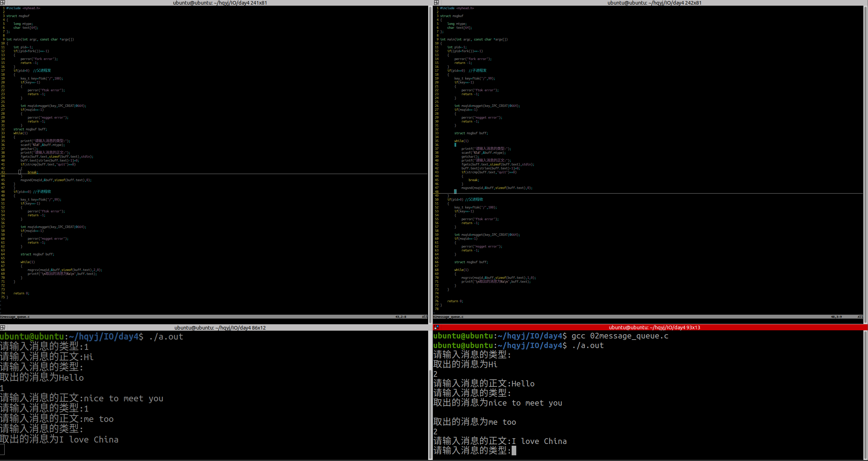868x461 pixels.
Task: Click the cursor block after last prompt bottom-right
Action: pos(514,451)
